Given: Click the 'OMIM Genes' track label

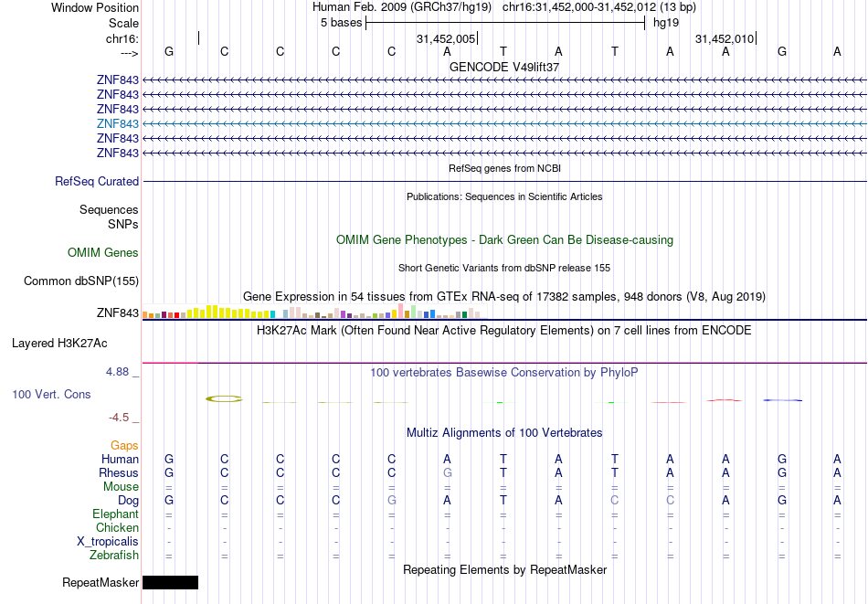Looking at the screenshot, I should [x=103, y=253].
